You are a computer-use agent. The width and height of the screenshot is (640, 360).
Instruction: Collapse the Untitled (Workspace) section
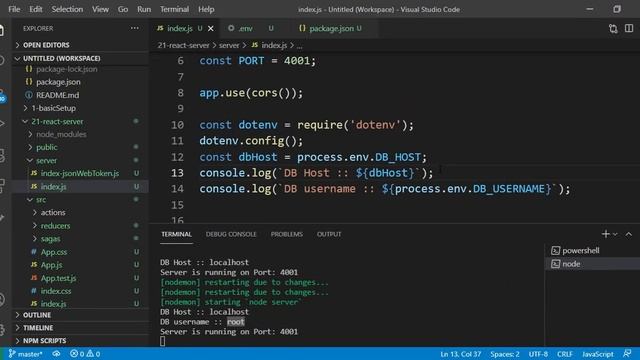tap(80, 58)
